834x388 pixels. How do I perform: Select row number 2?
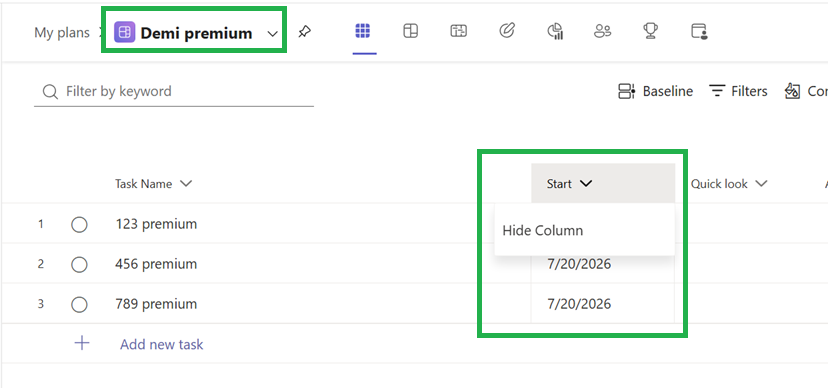point(41,265)
